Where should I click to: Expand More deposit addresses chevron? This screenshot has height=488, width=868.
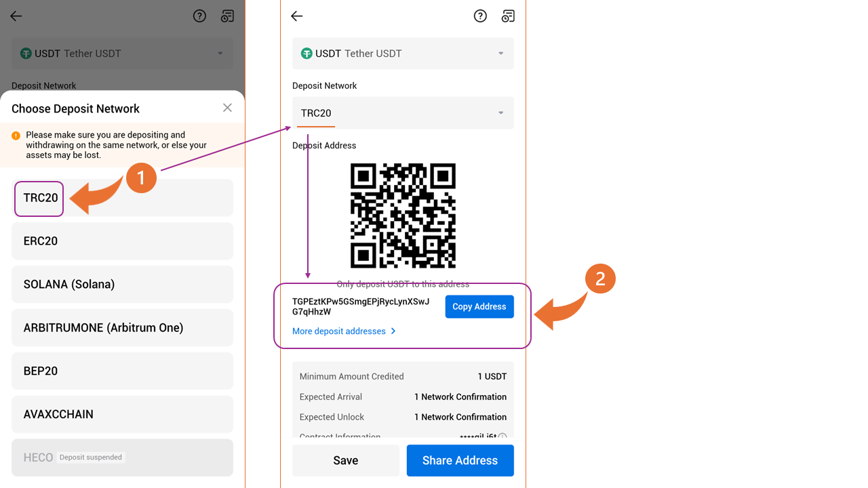tap(393, 331)
